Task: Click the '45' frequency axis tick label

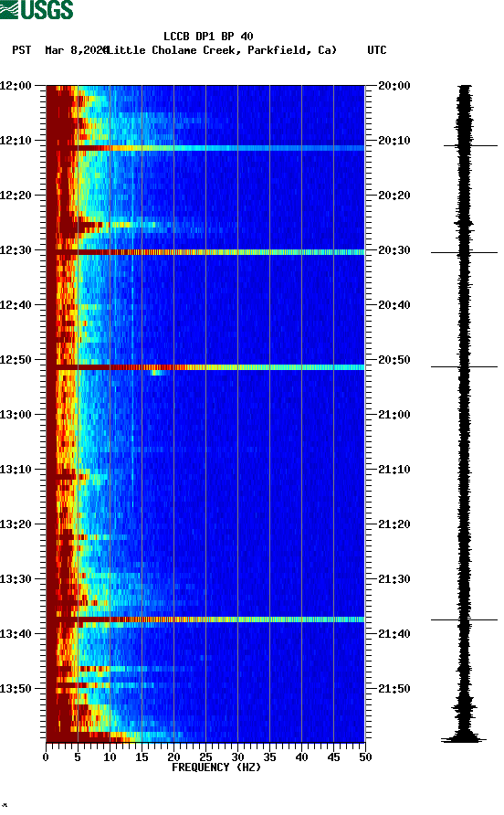Action: pyautogui.click(x=333, y=757)
